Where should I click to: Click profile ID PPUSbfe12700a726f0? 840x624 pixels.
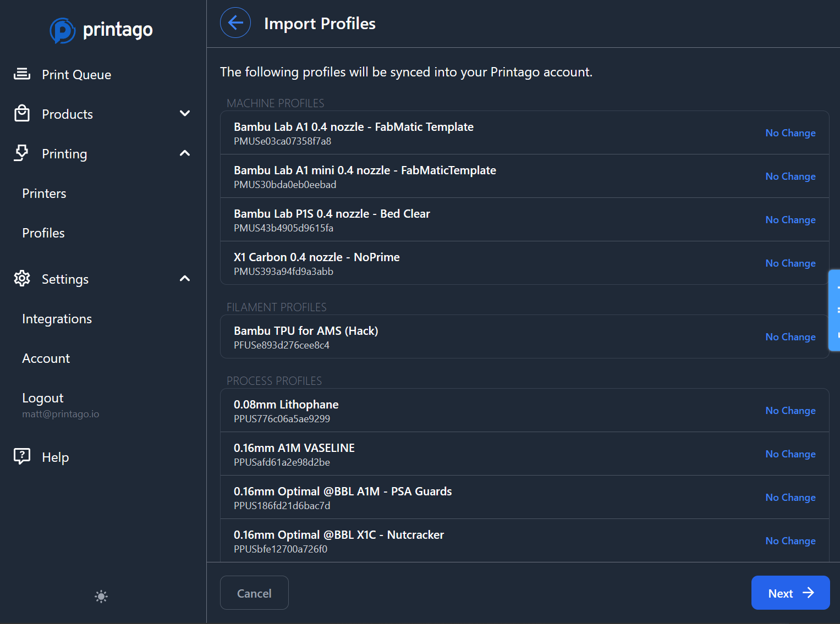[x=281, y=549]
